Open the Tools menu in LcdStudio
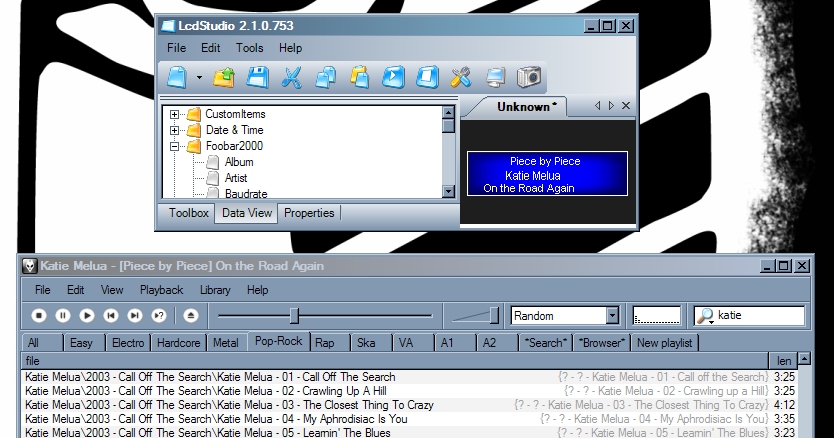The height and width of the screenshot is (438, 834). (x=249, y=48)
